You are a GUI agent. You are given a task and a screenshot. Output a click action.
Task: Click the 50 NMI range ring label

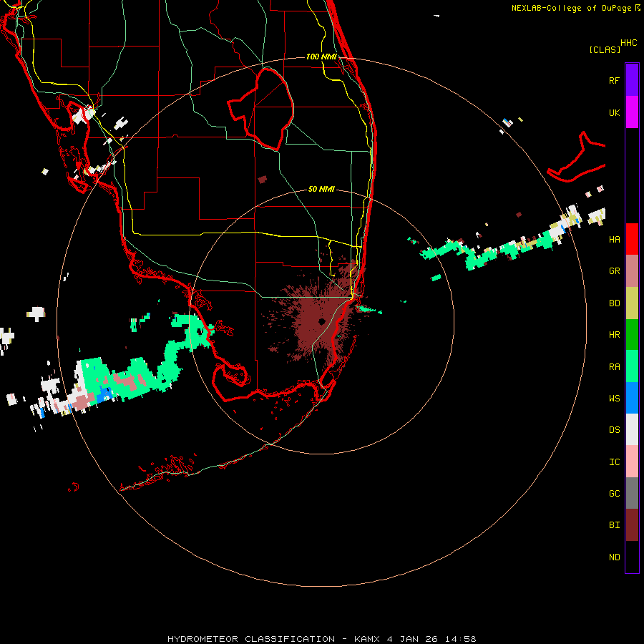(321, 189)
